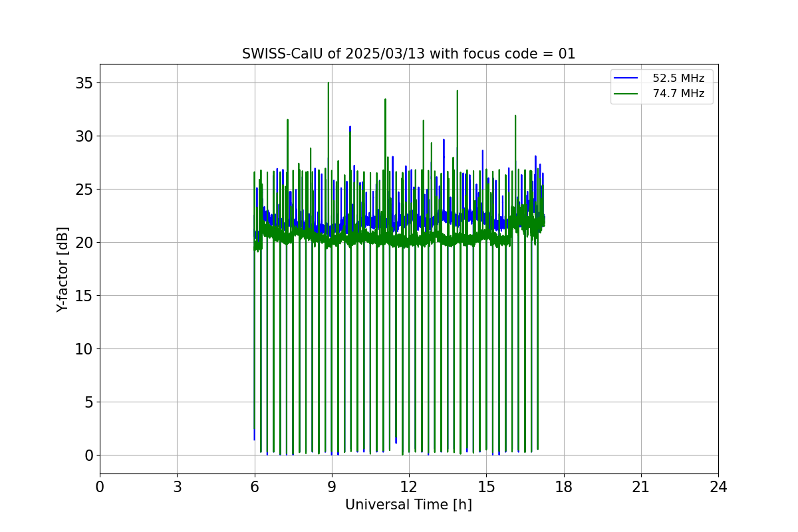
Task: Click x-axis tick label 0
Action: click(100, 487)
